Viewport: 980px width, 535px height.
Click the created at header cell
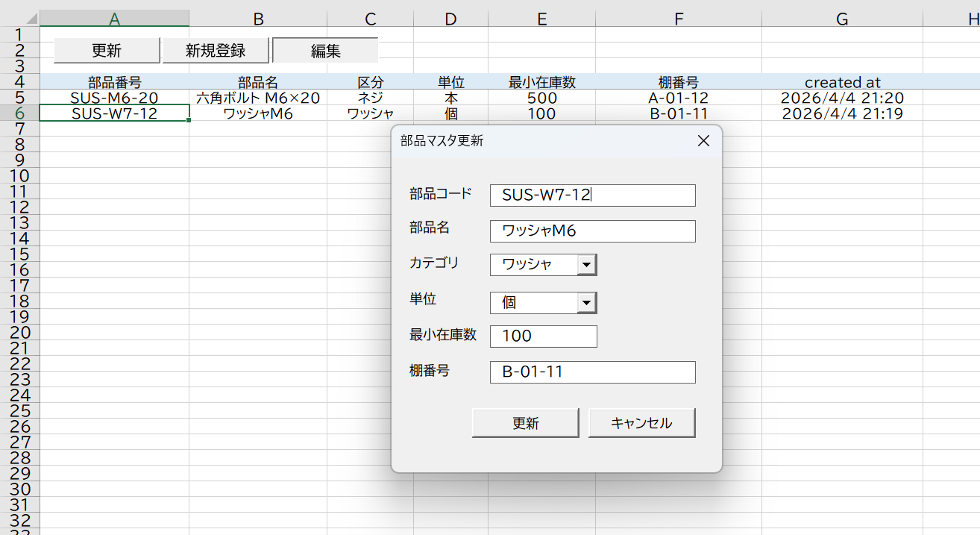[x=842, y=82]
